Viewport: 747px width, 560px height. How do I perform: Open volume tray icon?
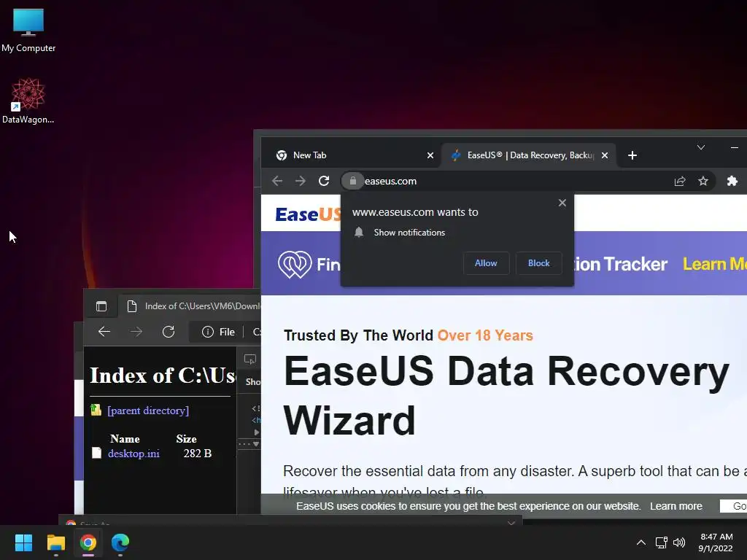coord(679,542)
